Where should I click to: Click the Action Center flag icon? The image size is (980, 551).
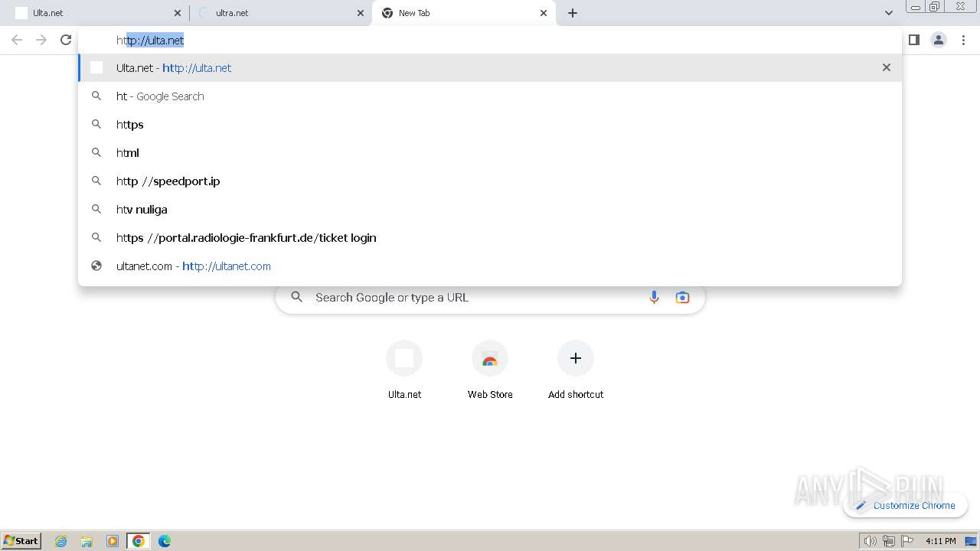click(907, 541)
